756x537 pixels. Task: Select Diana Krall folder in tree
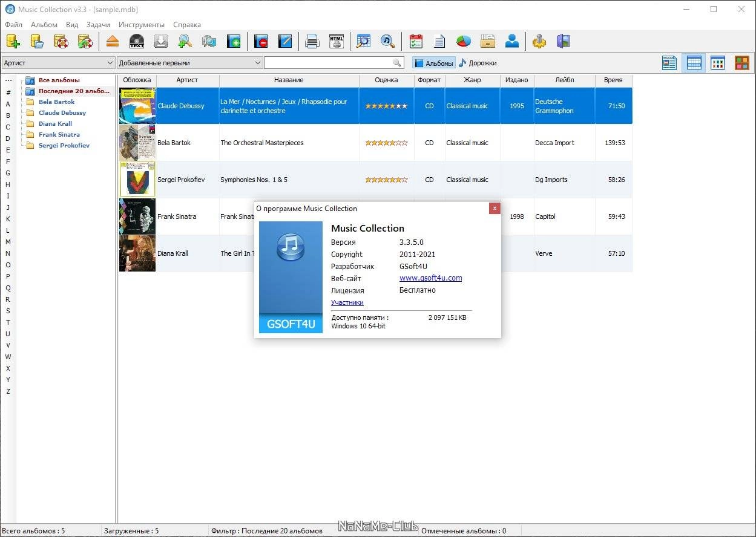point(55,123)
